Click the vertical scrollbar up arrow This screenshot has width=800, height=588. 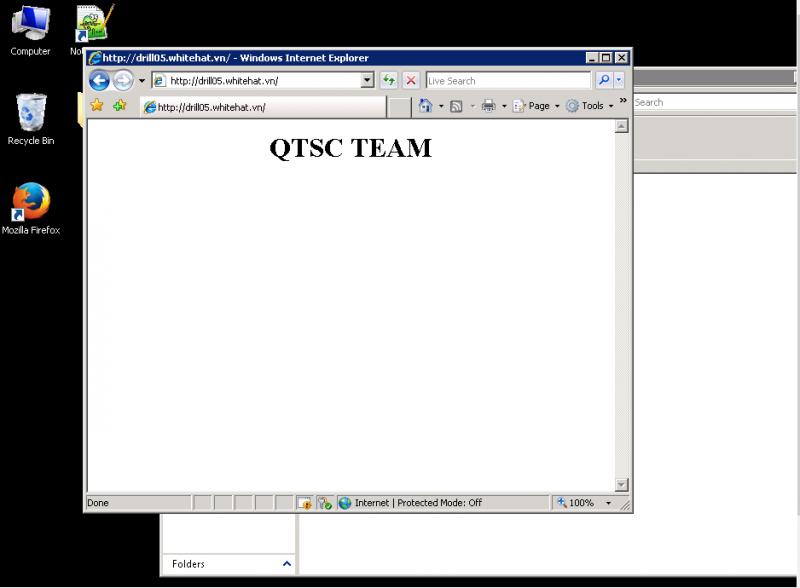(x=621, y=126)
